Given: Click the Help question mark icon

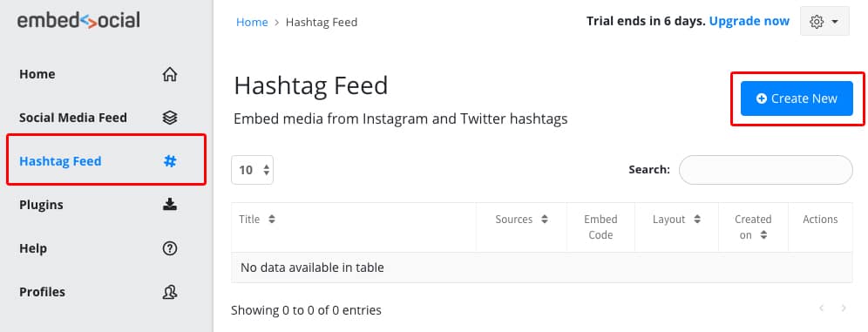Looking at the screenshot, I should (x=169, y=248).
